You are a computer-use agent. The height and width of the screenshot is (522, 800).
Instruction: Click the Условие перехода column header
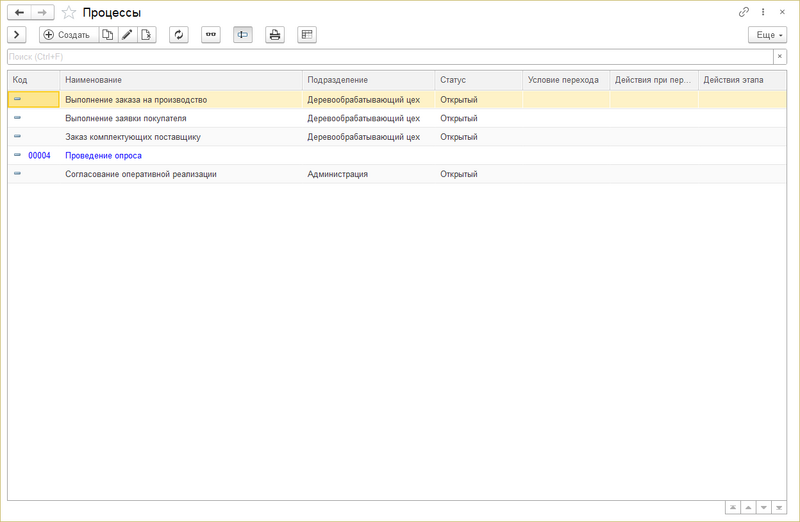coord(566,80)
